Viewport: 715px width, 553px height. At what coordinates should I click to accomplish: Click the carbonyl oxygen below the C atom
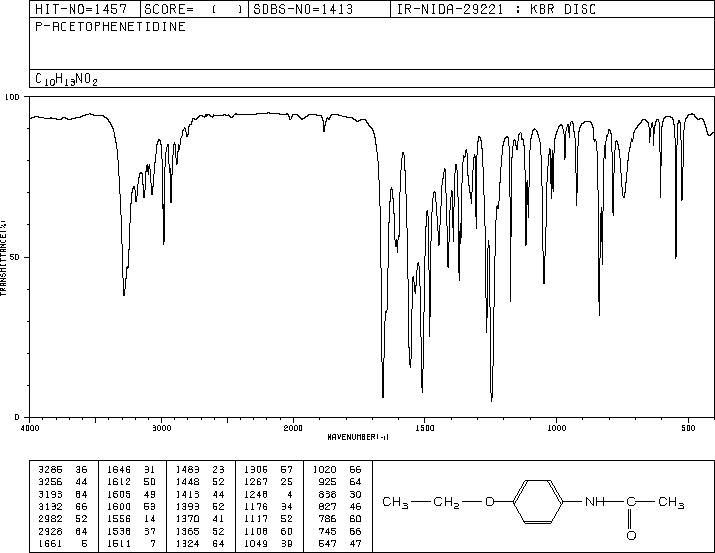point(631,535)
